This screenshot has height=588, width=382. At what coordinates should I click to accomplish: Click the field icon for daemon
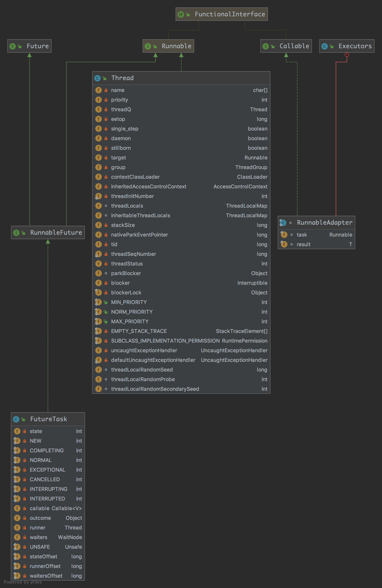[98, 138]
